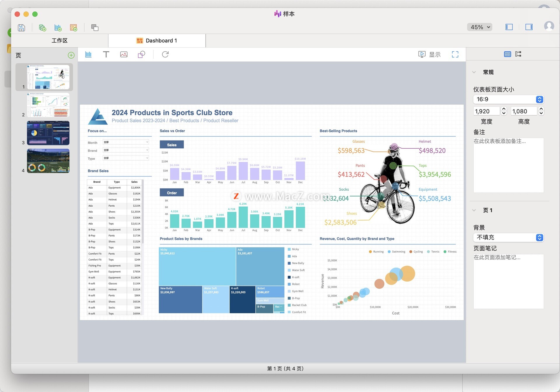
Task: Click the Sports Club triangle logo
Action: [98, 117]
